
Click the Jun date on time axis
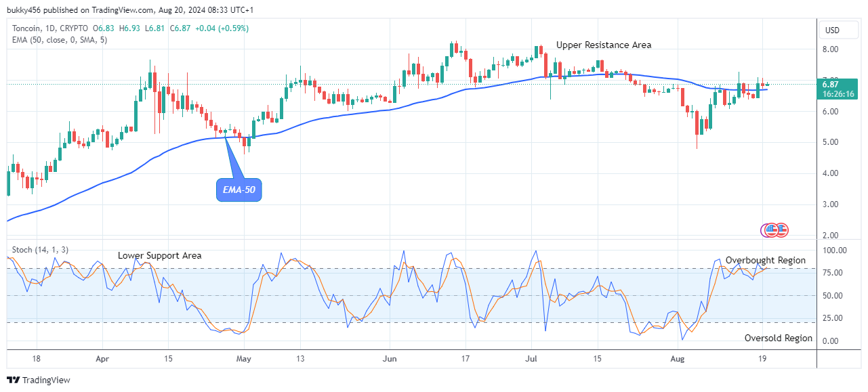(x=389, y=359)
